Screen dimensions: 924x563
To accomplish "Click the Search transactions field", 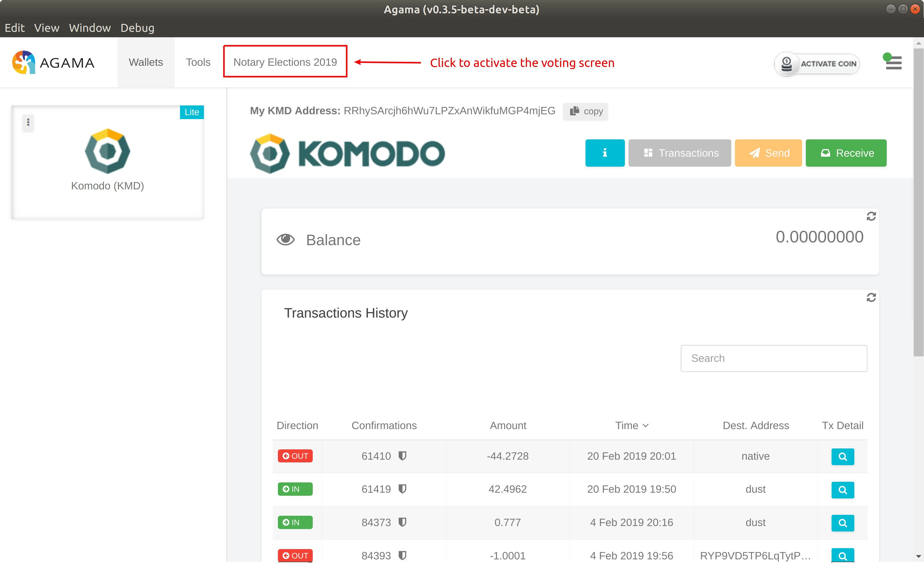I will [x=774, y=358].
